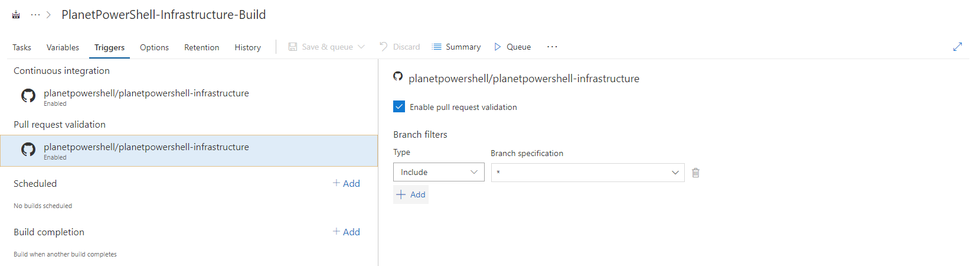This screenshot has height=266, width=980.
Task: Open the Retention tab
Action: 201,47
